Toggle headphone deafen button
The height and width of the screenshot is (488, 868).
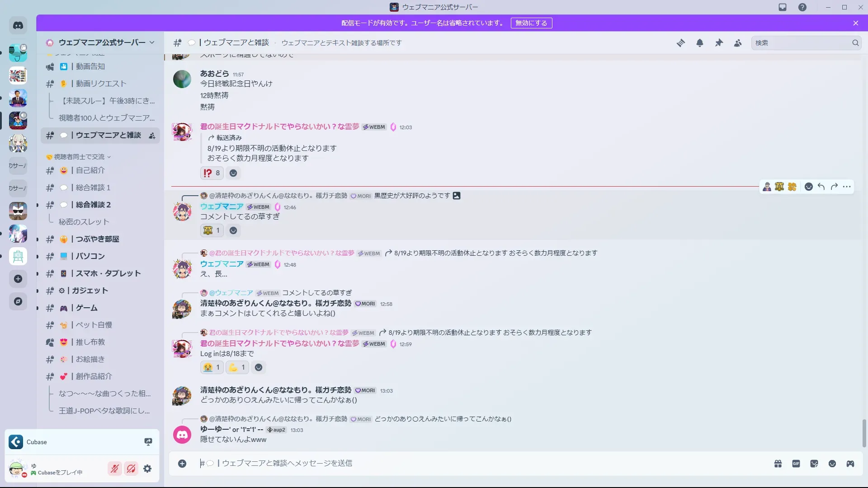[x=131, y=469]
